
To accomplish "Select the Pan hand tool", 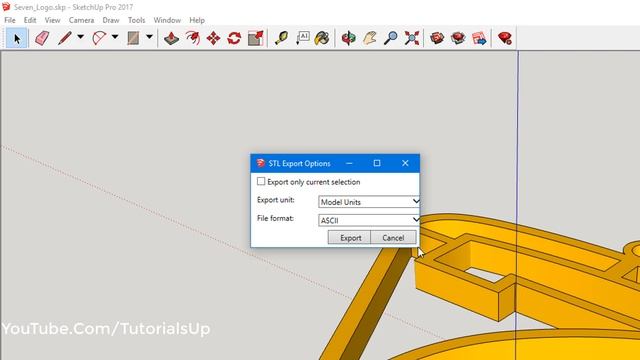I will coord(370,38).
